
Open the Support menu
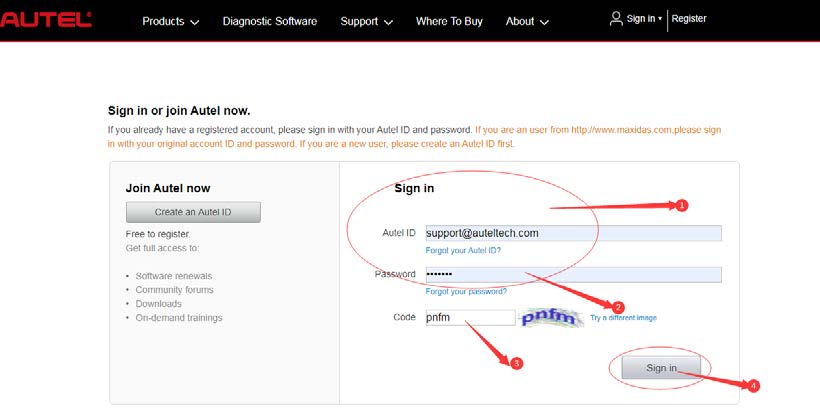tap(359, 21)
